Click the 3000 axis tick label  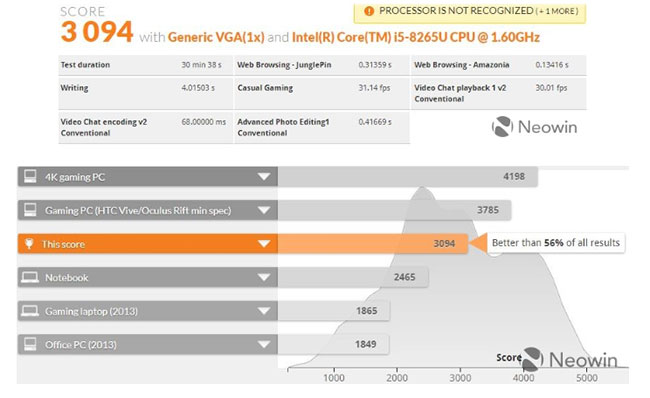tap(461, 378)
